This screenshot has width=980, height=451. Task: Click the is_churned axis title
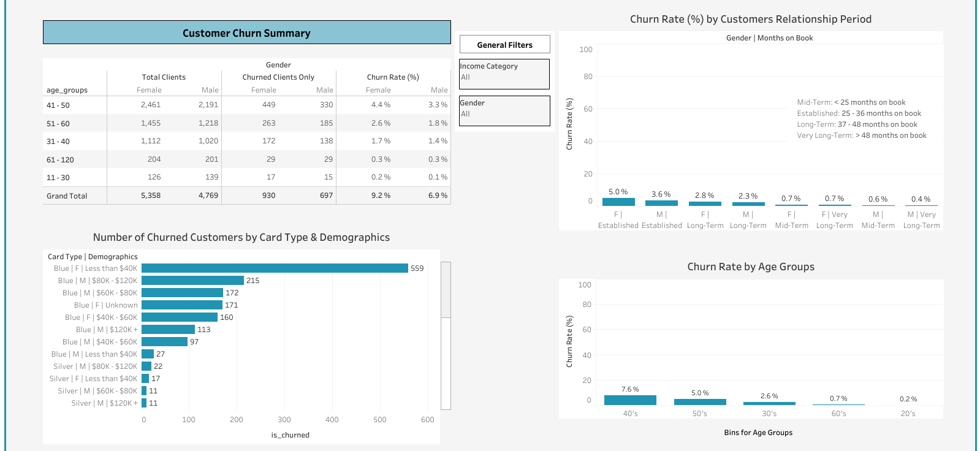click(291, 435)
